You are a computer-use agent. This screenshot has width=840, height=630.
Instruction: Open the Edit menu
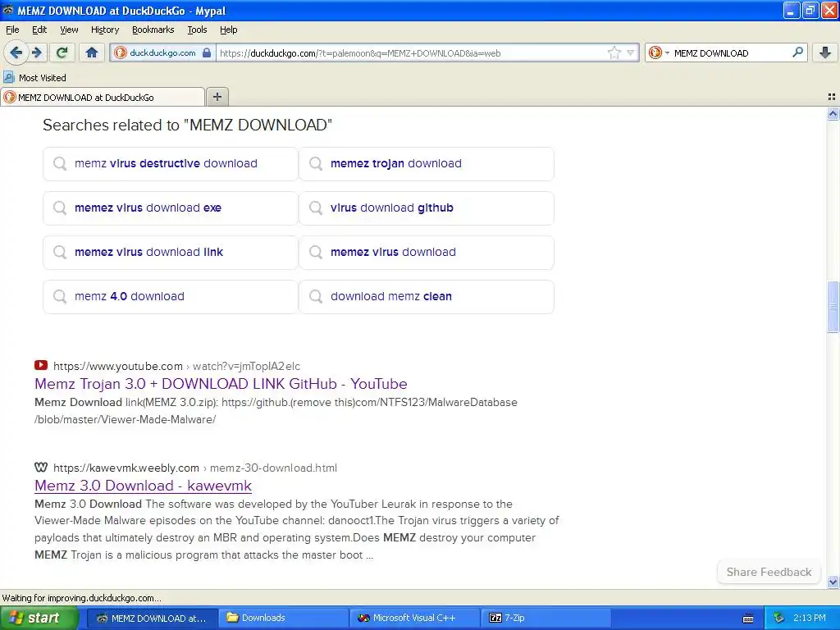(x=39, y=30)
